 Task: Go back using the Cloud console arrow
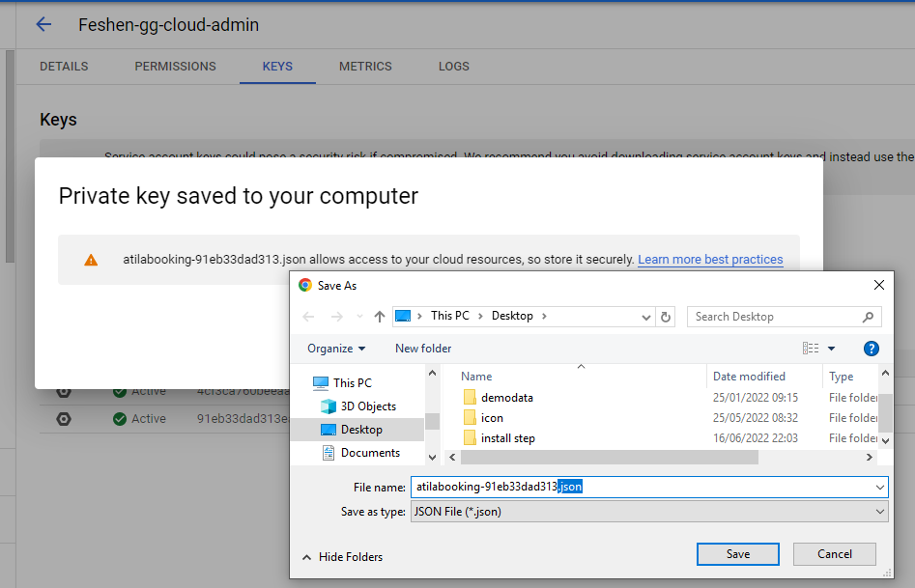[43, 24]
